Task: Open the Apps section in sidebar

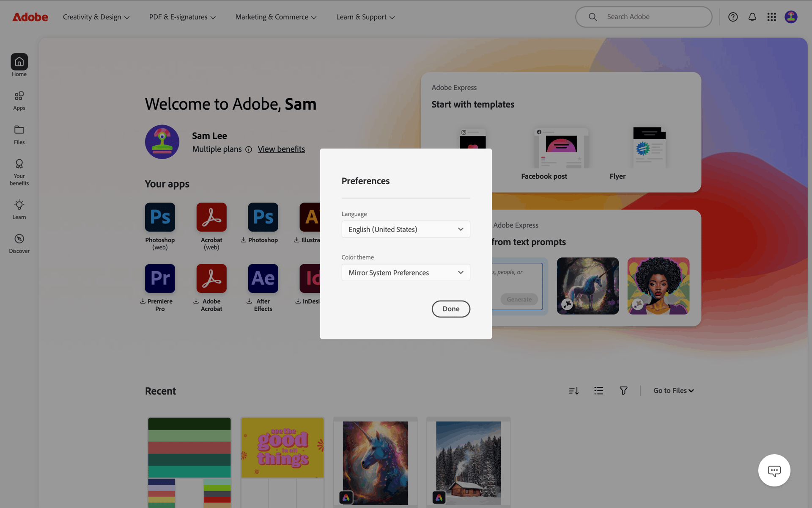Action: [x=19, y=101]
